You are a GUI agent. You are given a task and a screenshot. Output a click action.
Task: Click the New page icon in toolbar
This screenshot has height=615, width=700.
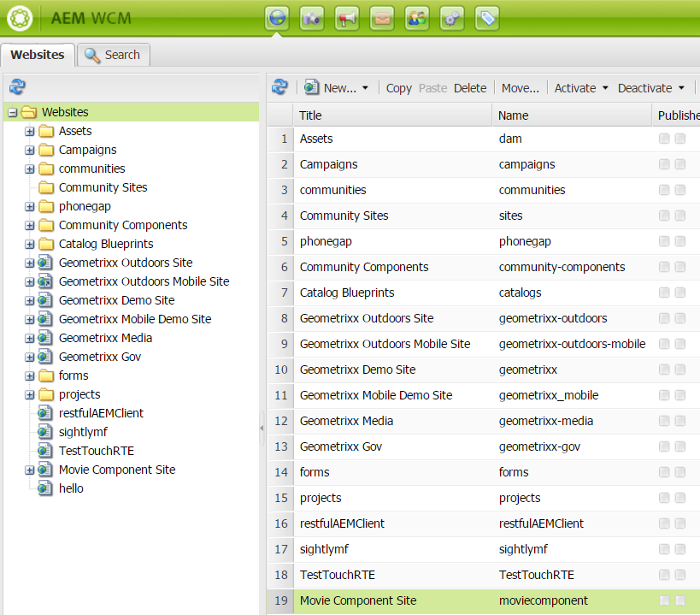pos(311,87)
